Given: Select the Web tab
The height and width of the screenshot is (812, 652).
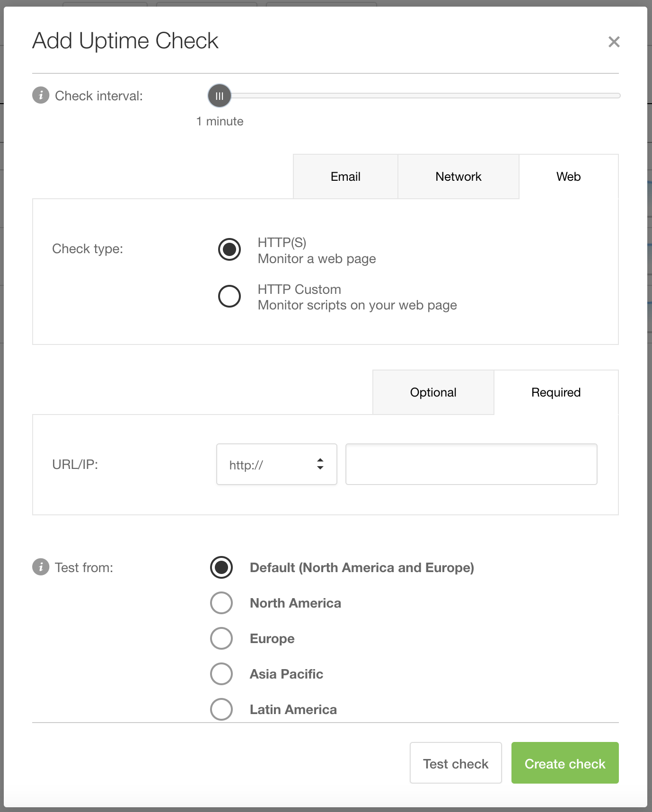Looking at the screenshot, I should pos(568,177).
